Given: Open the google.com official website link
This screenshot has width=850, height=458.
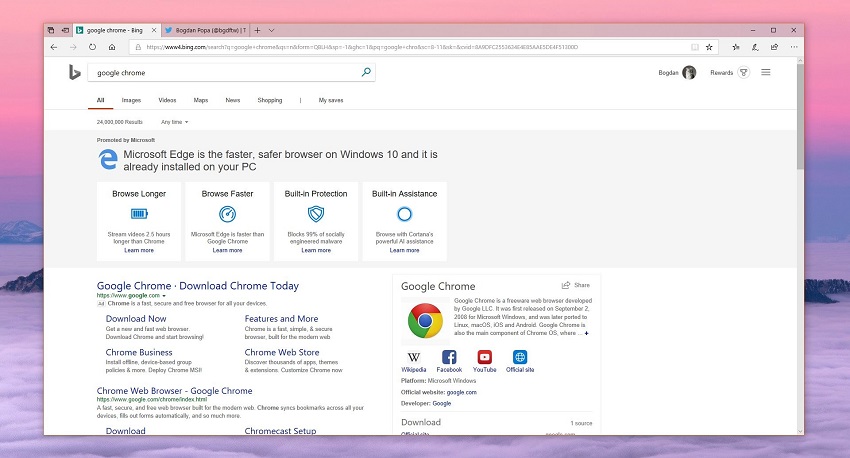Looking at the screenshot, I should [x=462, y=392].
